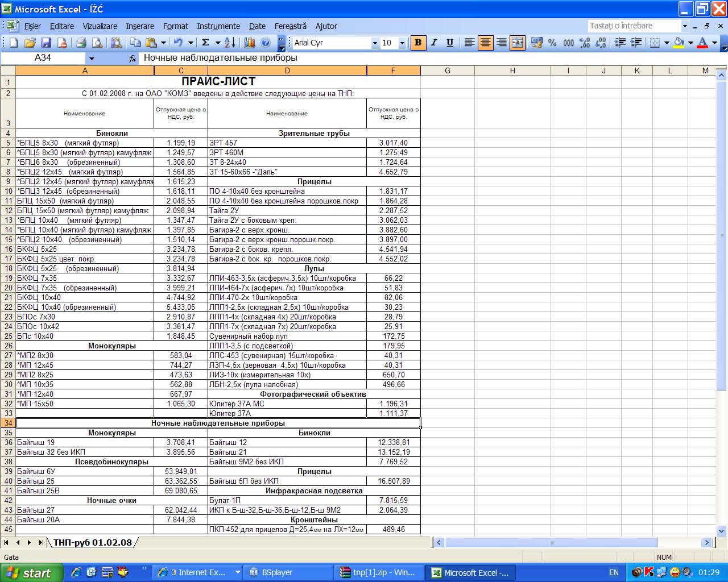
Task: Click next sheet navigation arrow
Action: point(29,543)
